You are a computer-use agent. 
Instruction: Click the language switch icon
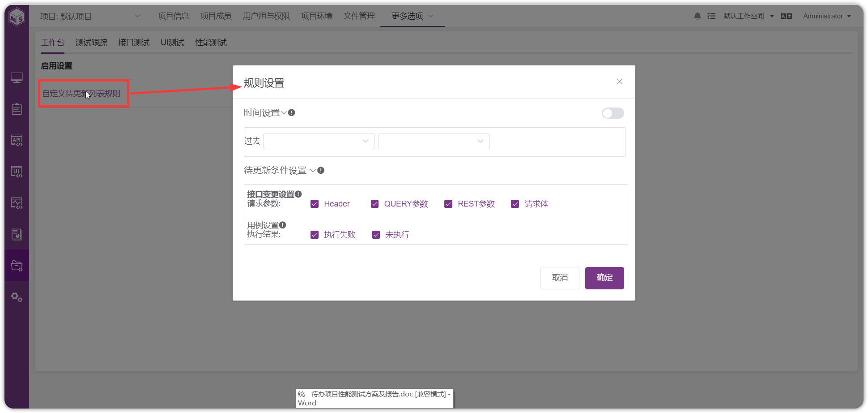pos(786,16)
